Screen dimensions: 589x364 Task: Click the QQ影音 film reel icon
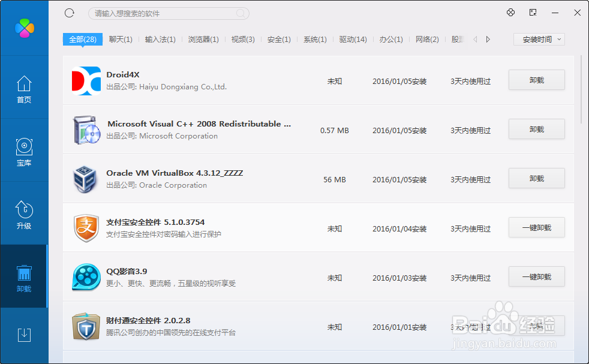click(86, 277)
